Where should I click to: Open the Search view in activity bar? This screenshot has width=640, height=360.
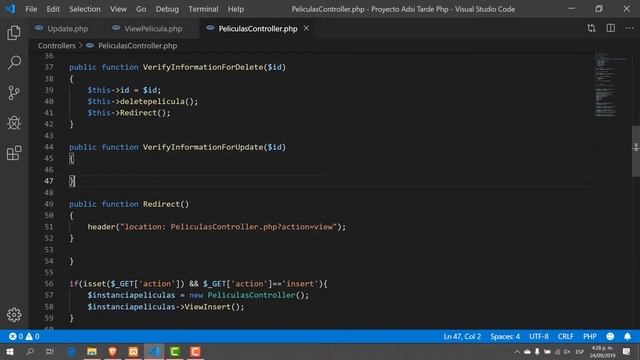pos(14,62)
